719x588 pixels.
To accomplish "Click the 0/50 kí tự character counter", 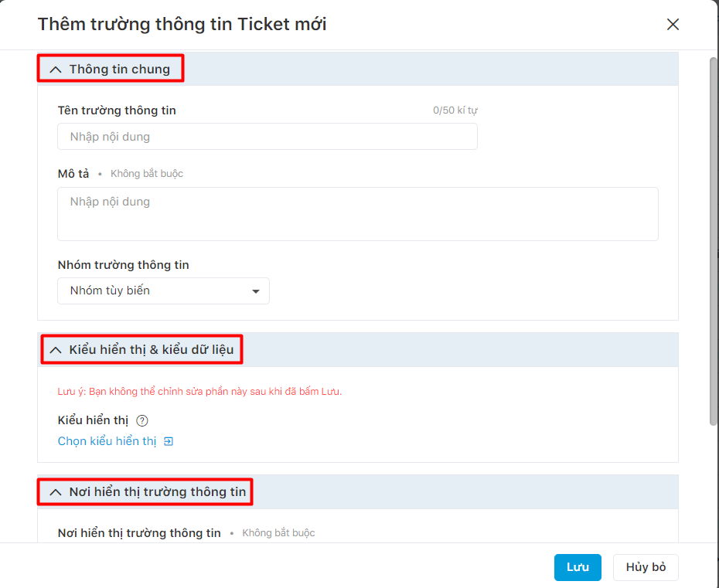I will [455, 110].
